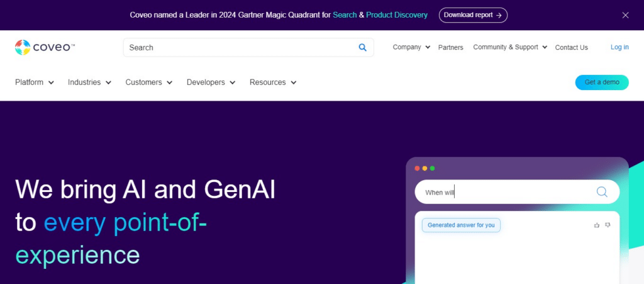The width and height of the screenshot is (644, 284).
Task: Click the magnifying glass in top search bar
Action: click(362, 47)
